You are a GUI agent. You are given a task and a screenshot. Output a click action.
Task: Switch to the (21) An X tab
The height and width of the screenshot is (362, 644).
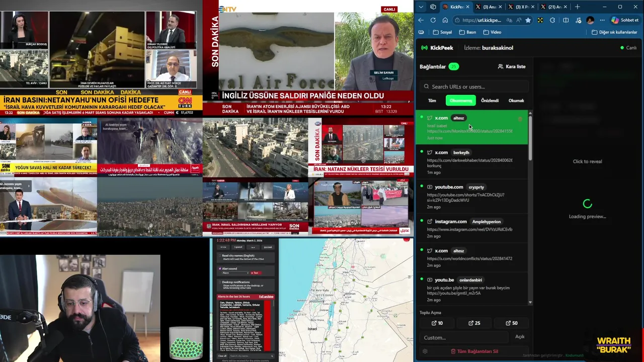coord(555,7)
